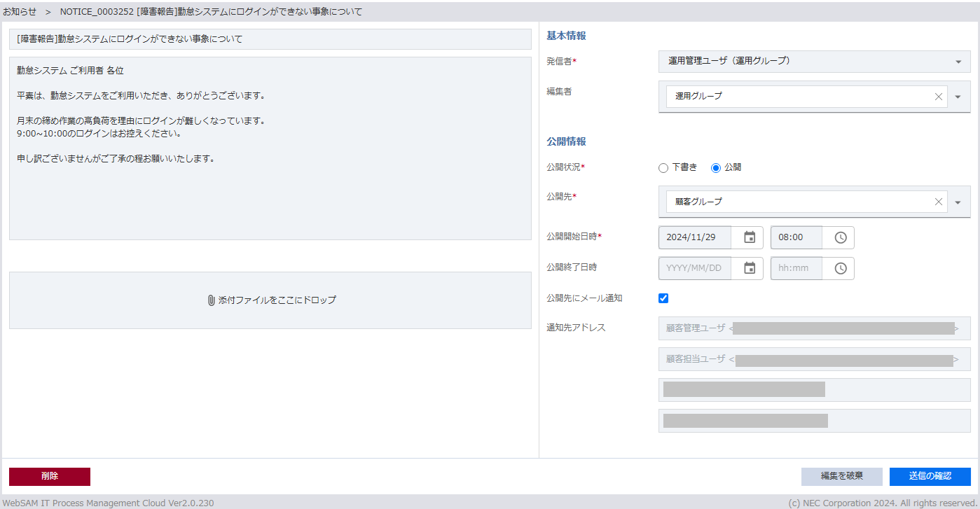The image size is (980, 509).
Task: Remove 運用グループ from 編集者 field
Action: click(938, 97)
